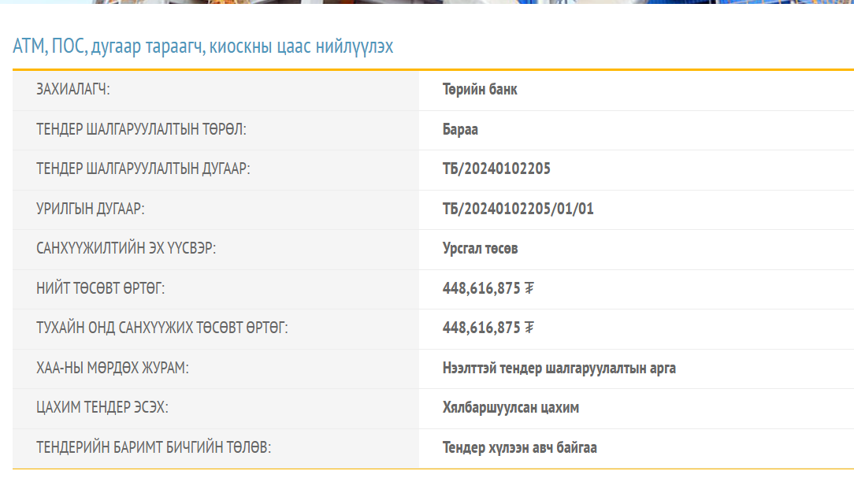Image resolution: width=854 pixels, height=504 pixels.
Task: Click the tugrik symbol in НИЙТ ТӨСӨВТ ӨРТӨГ row
Action: pyautogui.click(x=529, y=288)
